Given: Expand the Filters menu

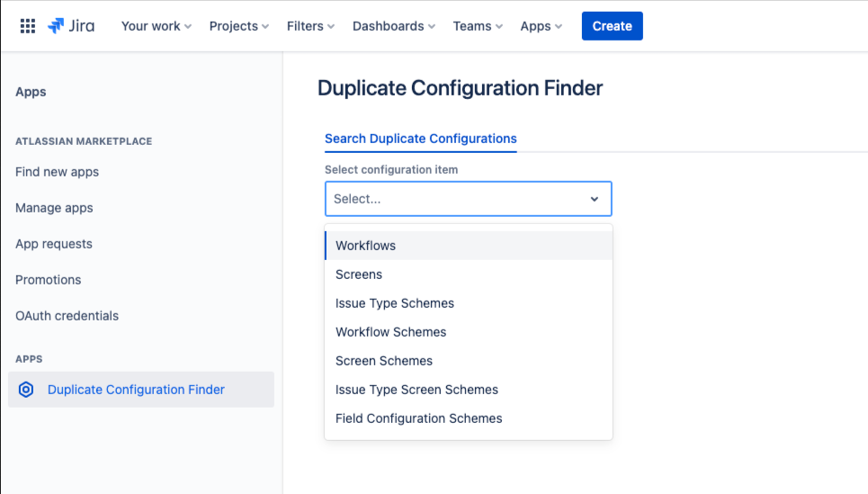Looking at the screenshot, I should [310, 26].
